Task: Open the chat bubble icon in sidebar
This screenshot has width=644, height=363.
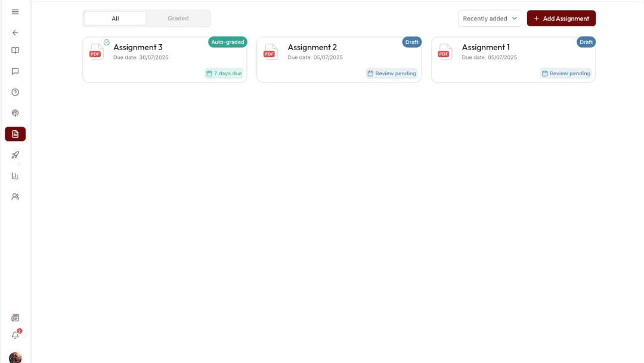Action: coord(16,71)
